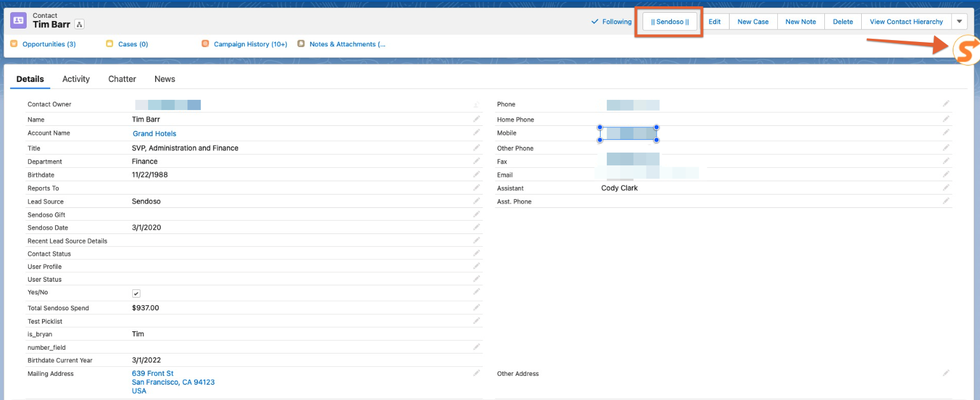The width and height of the screenshot is (980, 400).
Task: Click the Lead Source value Sendoso
Action: (146, 202)
